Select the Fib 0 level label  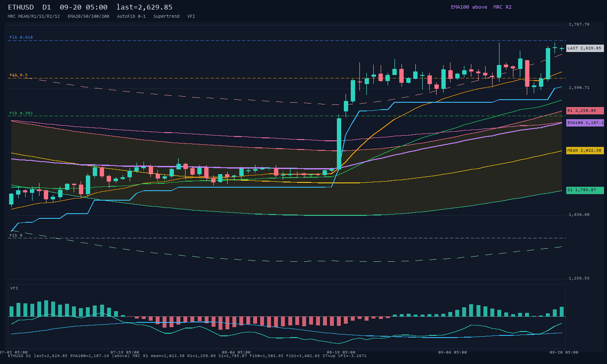point(16,235)
